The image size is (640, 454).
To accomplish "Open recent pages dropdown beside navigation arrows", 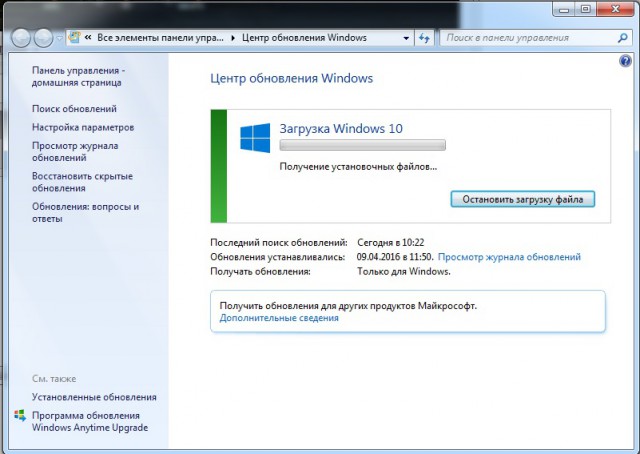I will pyautogui.click(x=59, y=38).
